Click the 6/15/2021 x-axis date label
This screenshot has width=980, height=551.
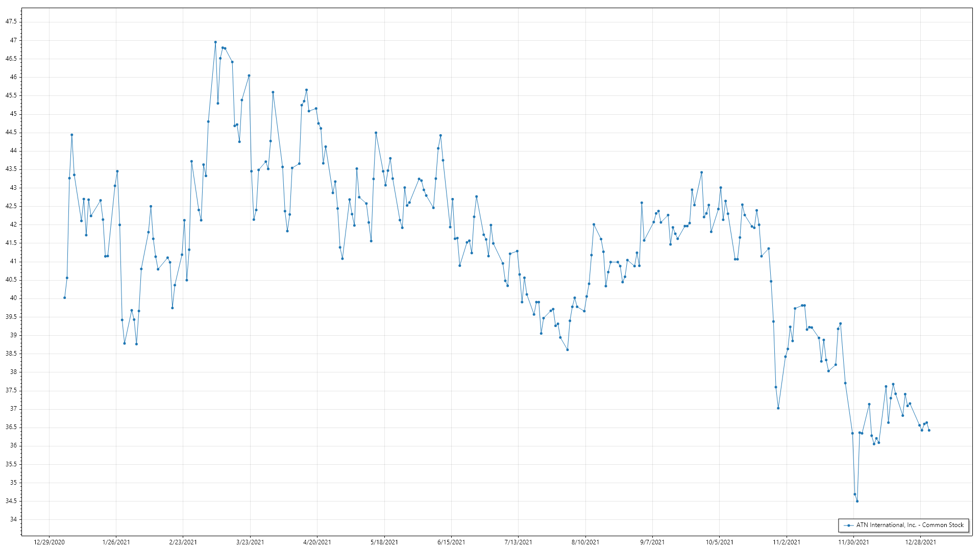451,542
